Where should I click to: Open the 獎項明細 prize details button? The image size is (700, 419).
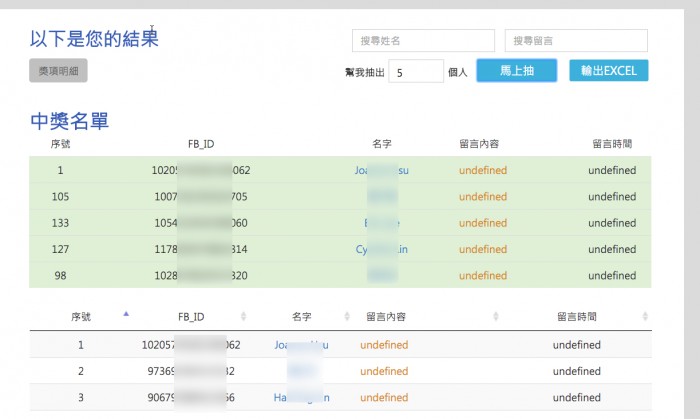tap(58, 71)
